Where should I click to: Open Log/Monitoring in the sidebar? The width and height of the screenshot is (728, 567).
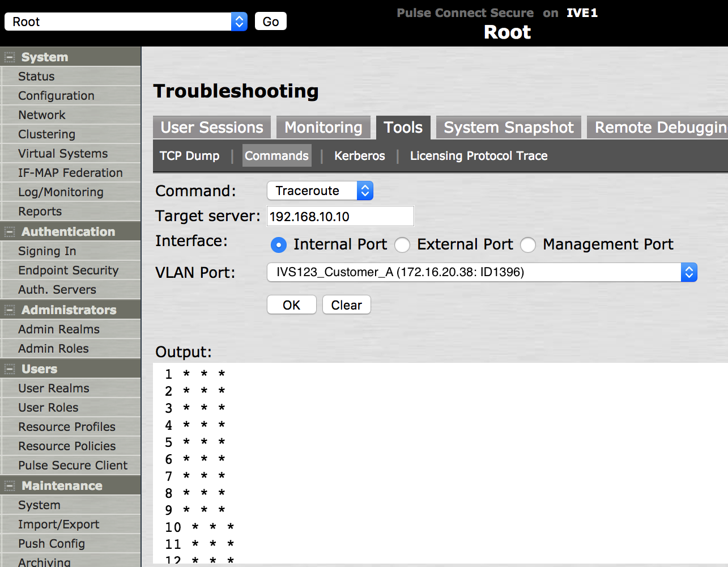(61, 192)
